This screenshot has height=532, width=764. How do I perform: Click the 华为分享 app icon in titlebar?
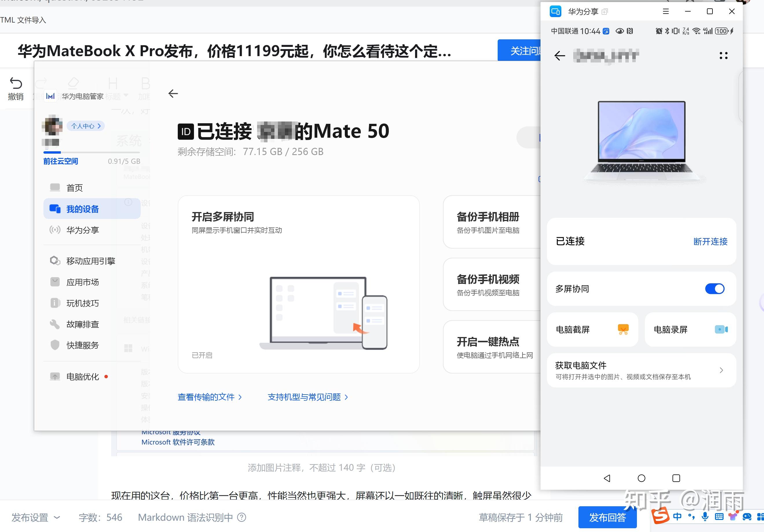point(555,11)
